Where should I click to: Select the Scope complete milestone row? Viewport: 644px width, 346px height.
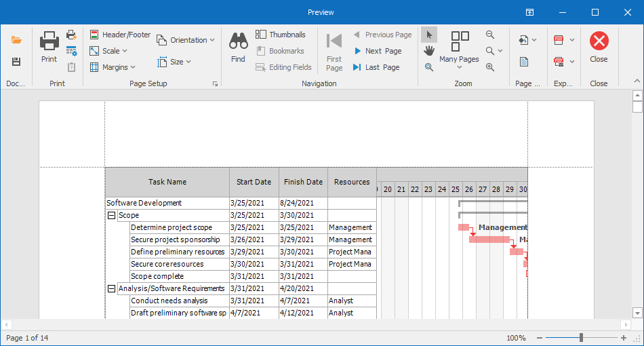[254, 276]
